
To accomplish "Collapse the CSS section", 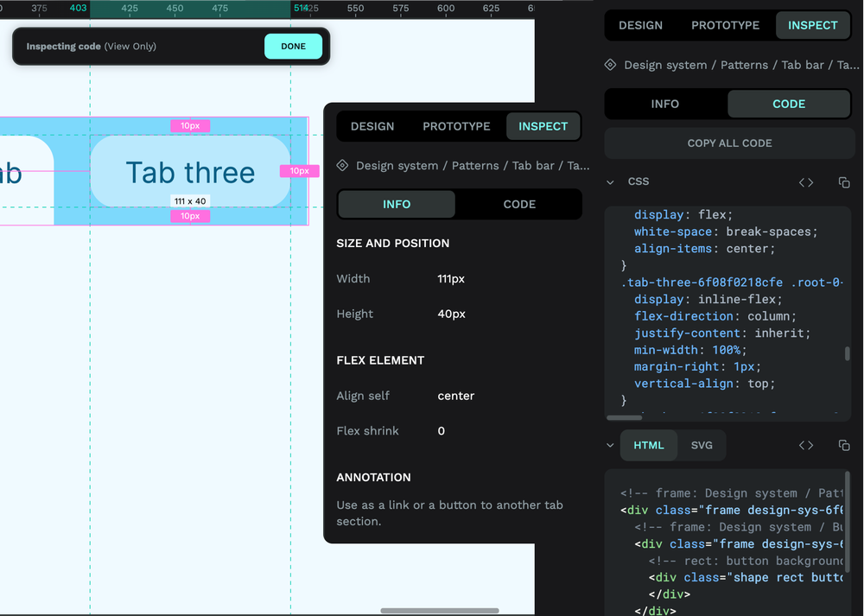I will click(x=611, y=181).
